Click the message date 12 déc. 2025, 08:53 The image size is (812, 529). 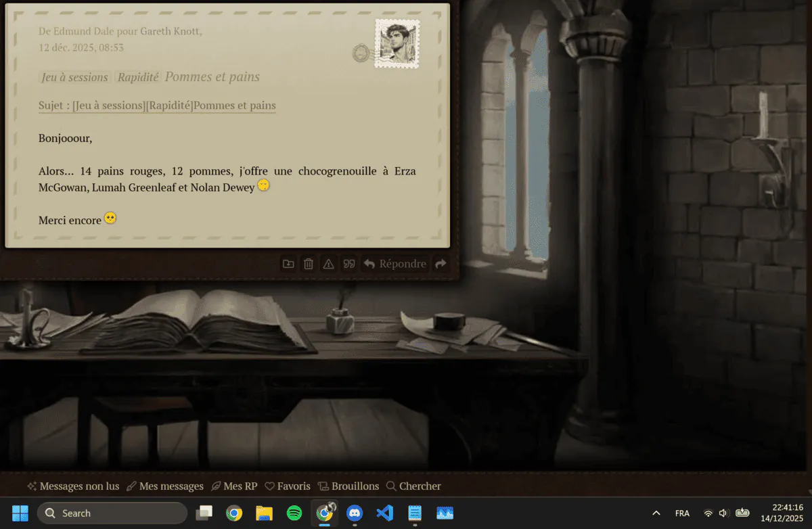(81, 47)
